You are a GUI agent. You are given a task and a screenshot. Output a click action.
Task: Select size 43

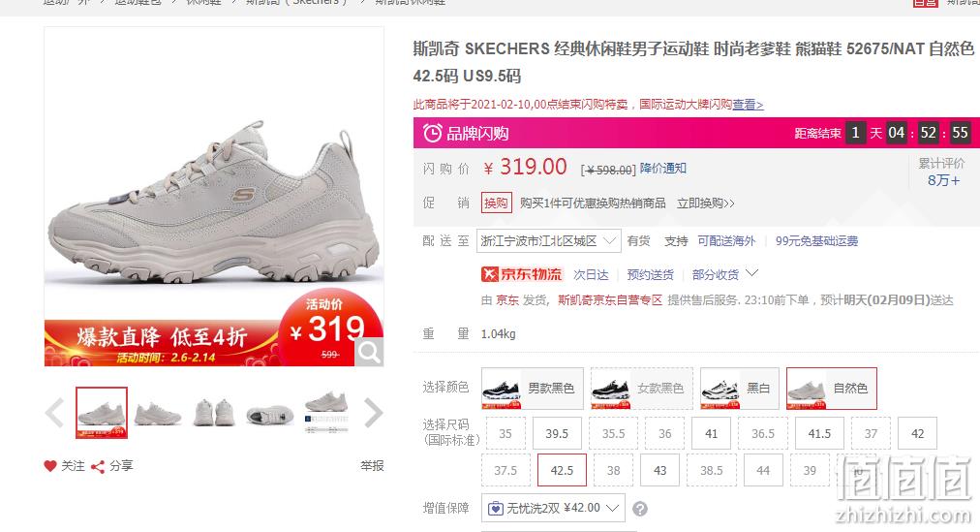(660, 470)
